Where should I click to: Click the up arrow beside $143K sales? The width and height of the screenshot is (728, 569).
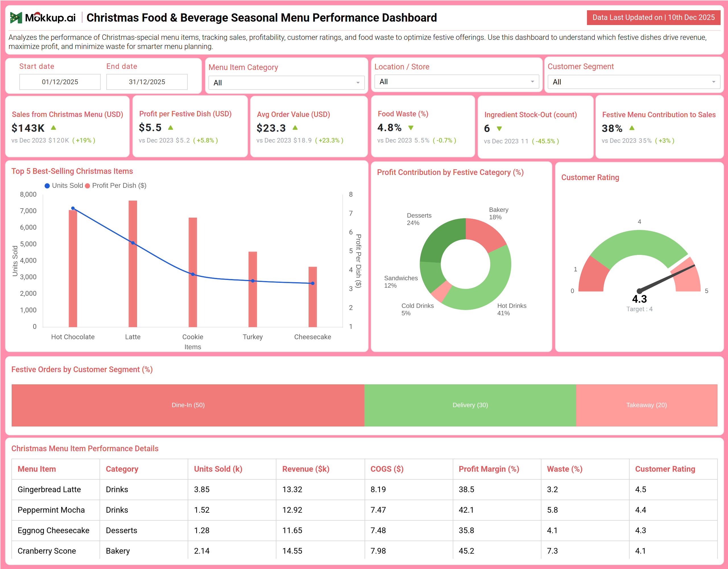coord(53,128)
